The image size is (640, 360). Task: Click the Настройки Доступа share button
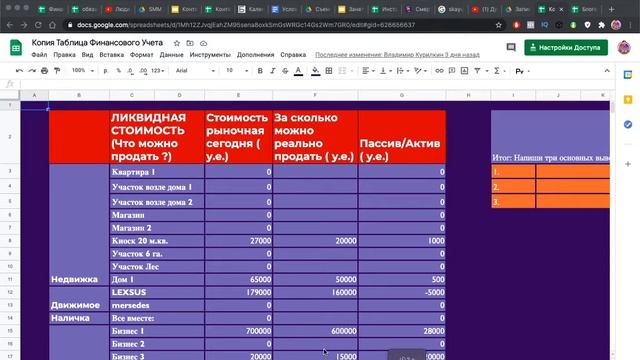pyautogui.click(x=566, y=47)
